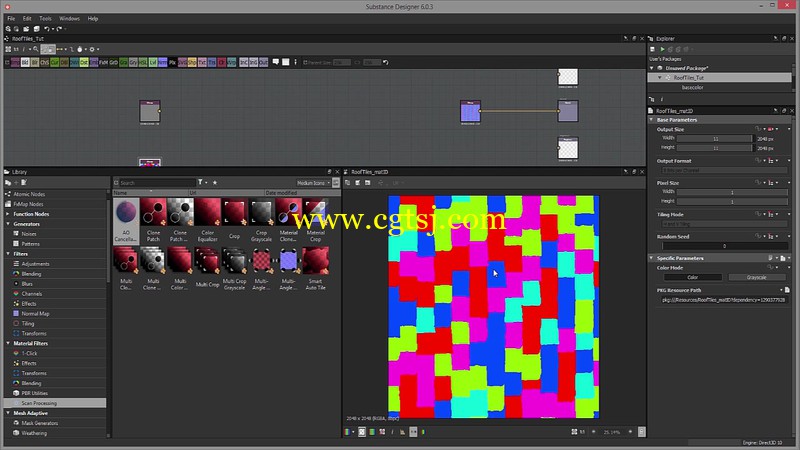
Task: Click the save icon in main toolbar
Action: pyautogui.click(x=36, y=29)
